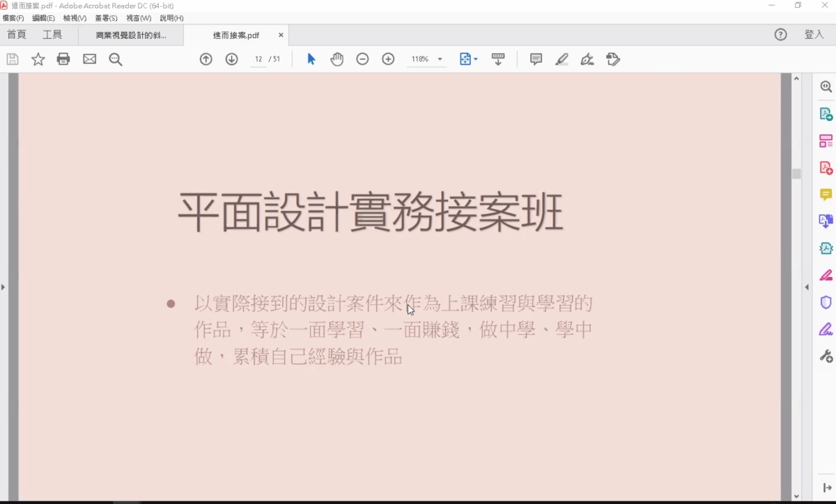
Task: Open the 118% zoom level dropdown
Action: 440,59
